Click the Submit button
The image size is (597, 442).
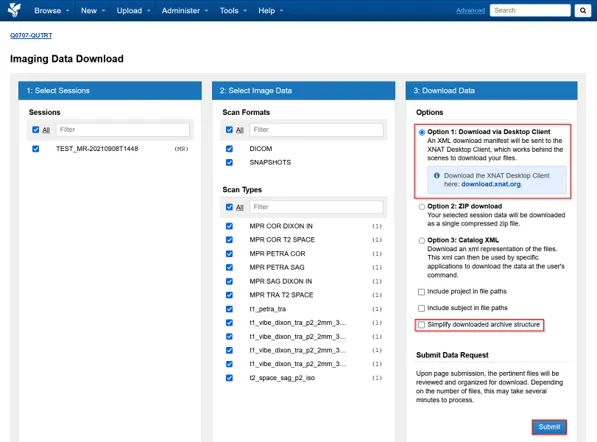(549, 427)
